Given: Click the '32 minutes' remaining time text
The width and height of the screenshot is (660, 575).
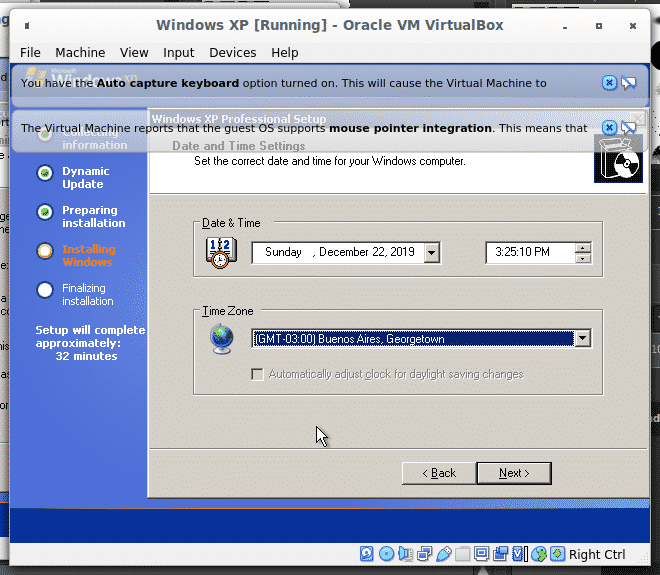Looking at the screenshot, I should [86, 356].
